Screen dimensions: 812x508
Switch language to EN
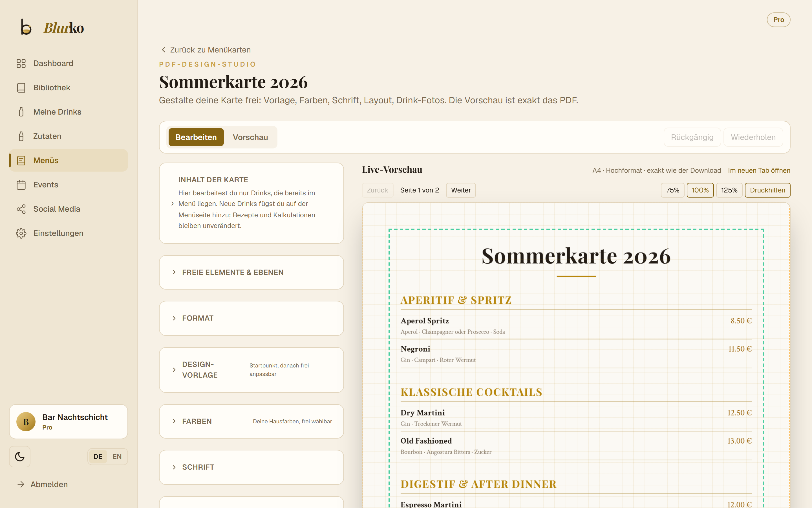117,457
